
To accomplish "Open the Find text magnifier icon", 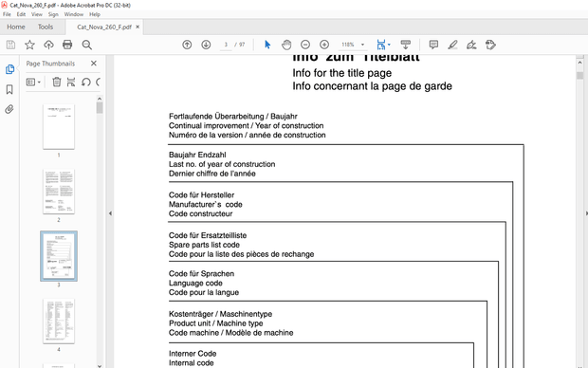I will point(87,45).
